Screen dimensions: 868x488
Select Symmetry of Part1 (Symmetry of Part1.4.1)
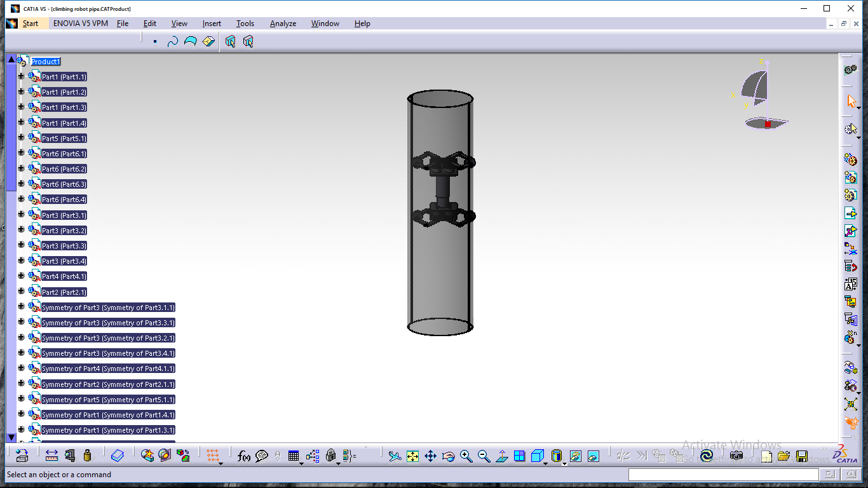click(108, 414)
